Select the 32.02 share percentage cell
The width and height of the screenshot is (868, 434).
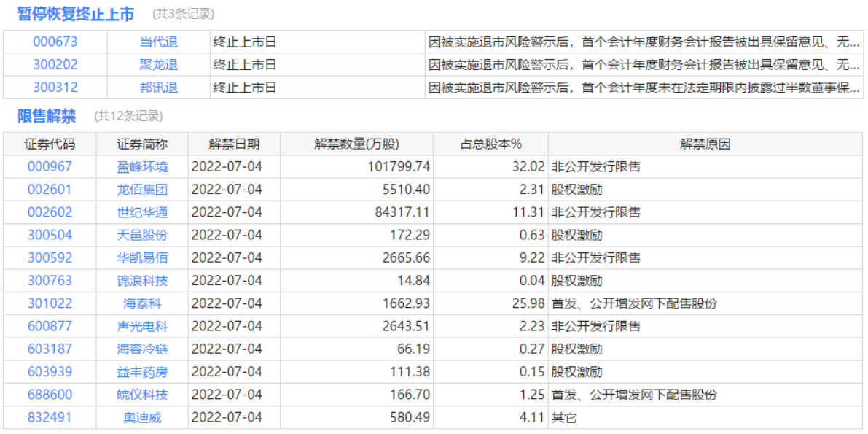click(x=491, y=167)
